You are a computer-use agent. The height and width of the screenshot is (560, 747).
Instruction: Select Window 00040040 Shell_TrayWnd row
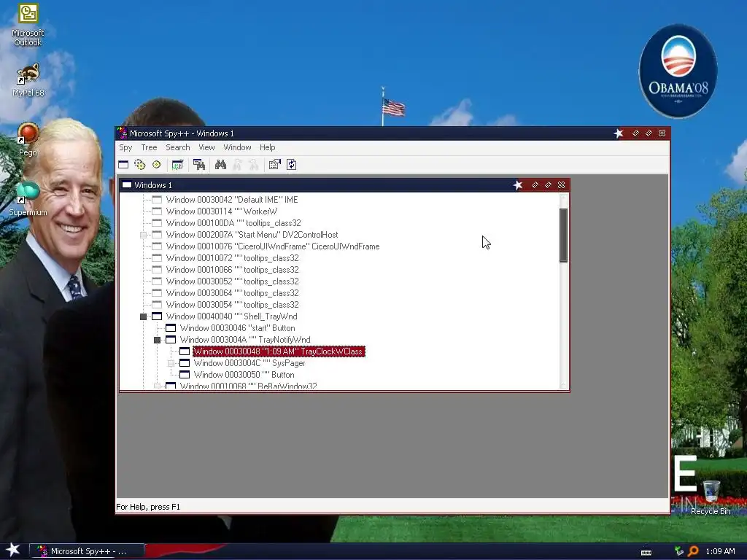click(231, 316)
